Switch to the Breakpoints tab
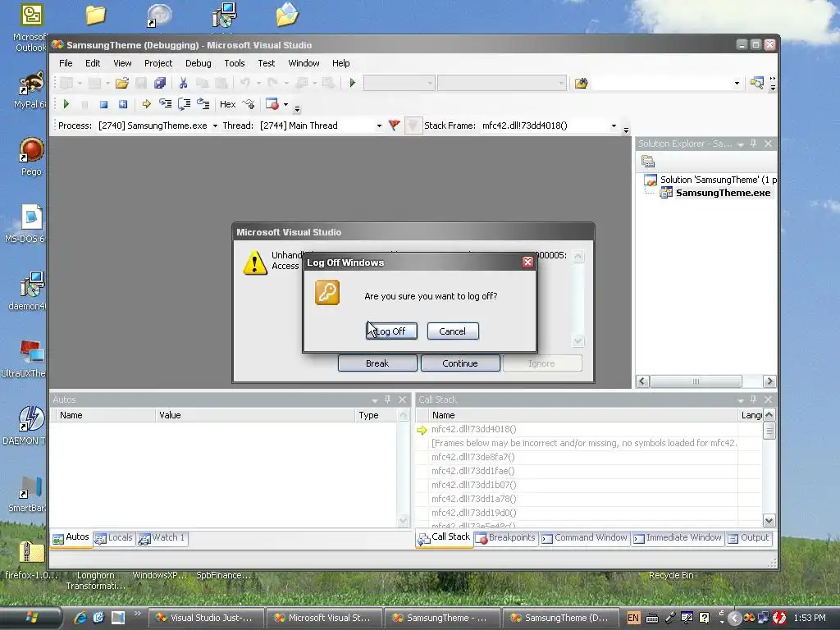 point(505,538)
